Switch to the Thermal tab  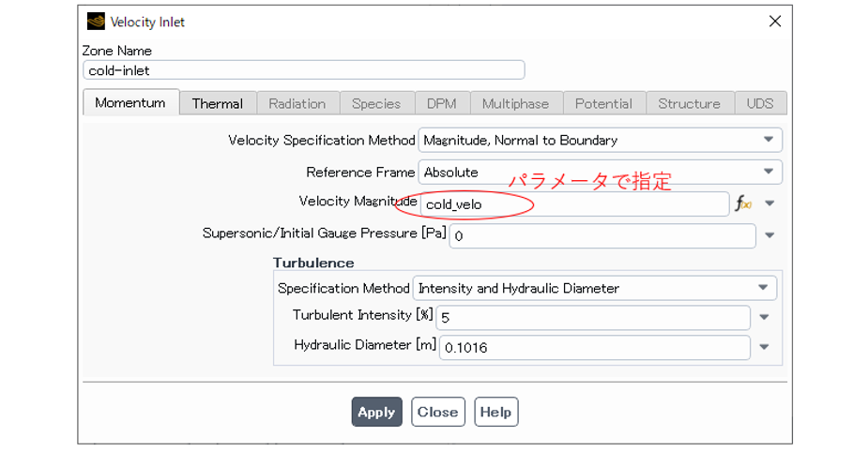[x=217, y=103]
